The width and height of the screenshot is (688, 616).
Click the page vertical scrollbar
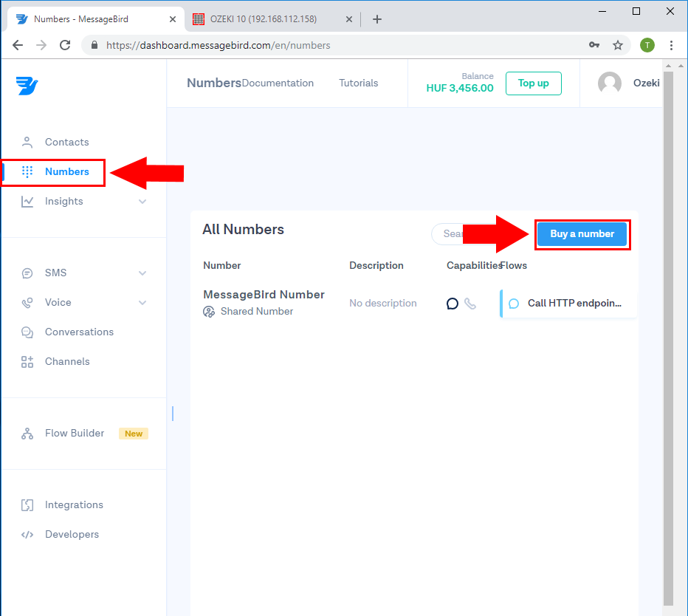(668, 338)
